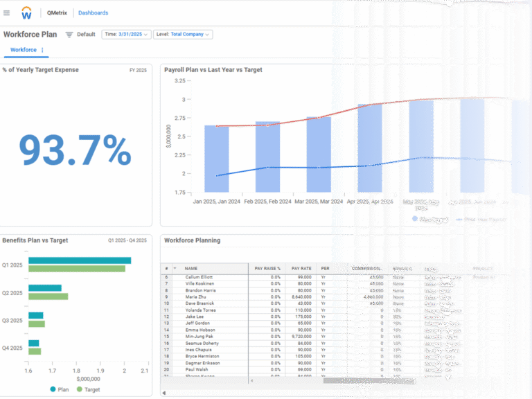Viewport: 532px width, 399px height.
Task: Select the Workforce tab
Action: coord(23,50)
